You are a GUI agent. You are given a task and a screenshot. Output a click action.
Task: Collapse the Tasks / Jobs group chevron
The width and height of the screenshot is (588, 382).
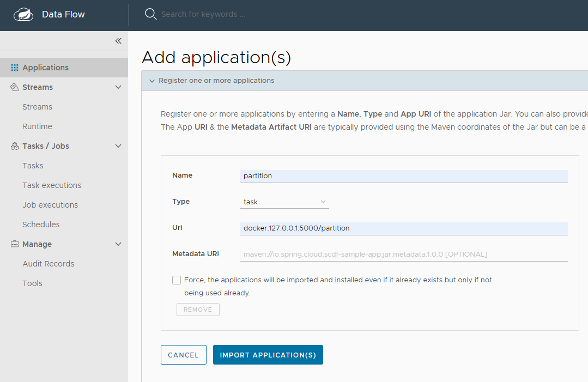118,146
